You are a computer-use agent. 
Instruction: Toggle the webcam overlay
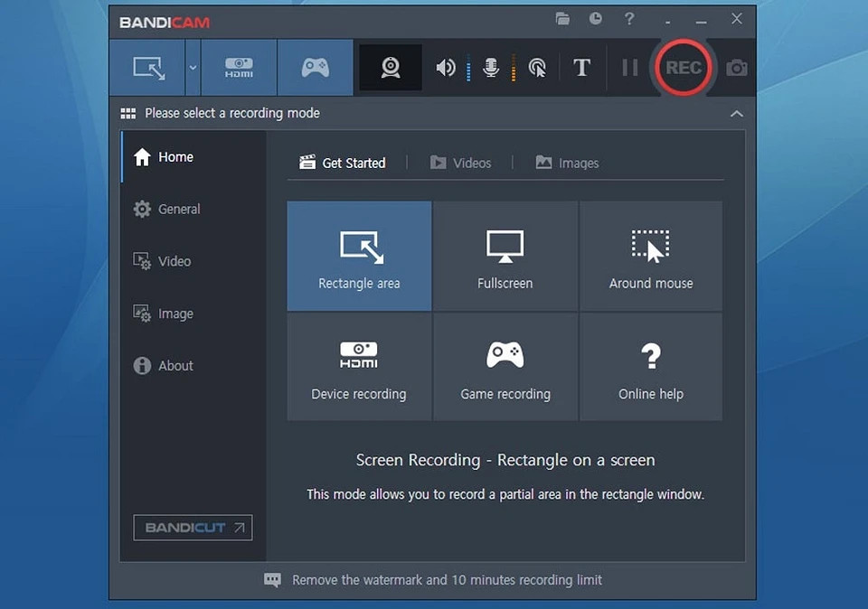click(x=391, y=68)
